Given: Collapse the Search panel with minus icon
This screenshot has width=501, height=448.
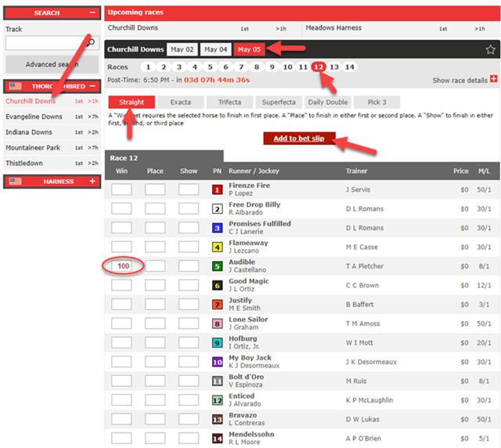Looking at the screenshot, I should 92,13.
